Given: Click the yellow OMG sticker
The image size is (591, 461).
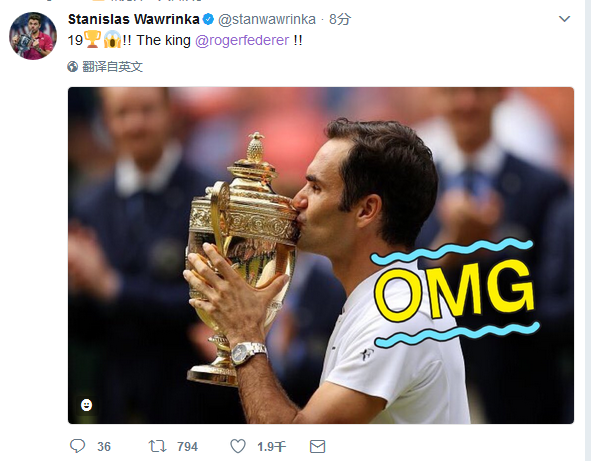Looking at the screenshot, I should pos(455,292).
